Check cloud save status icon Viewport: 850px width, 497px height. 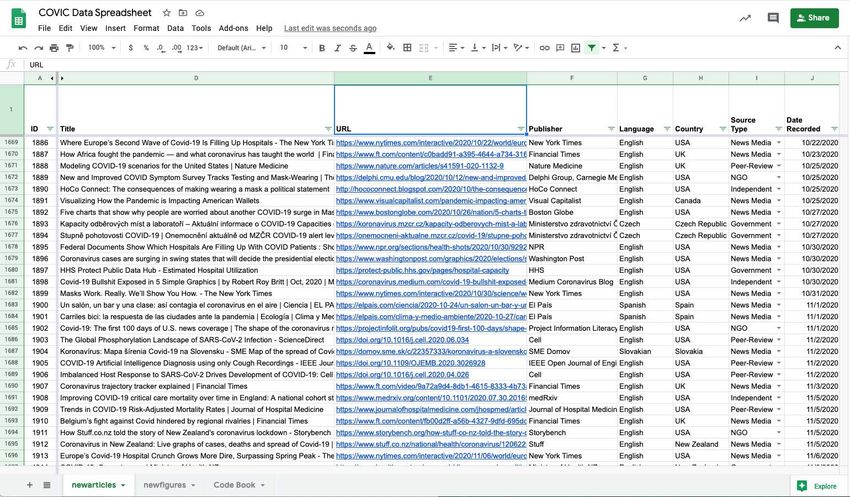(199, 12)
